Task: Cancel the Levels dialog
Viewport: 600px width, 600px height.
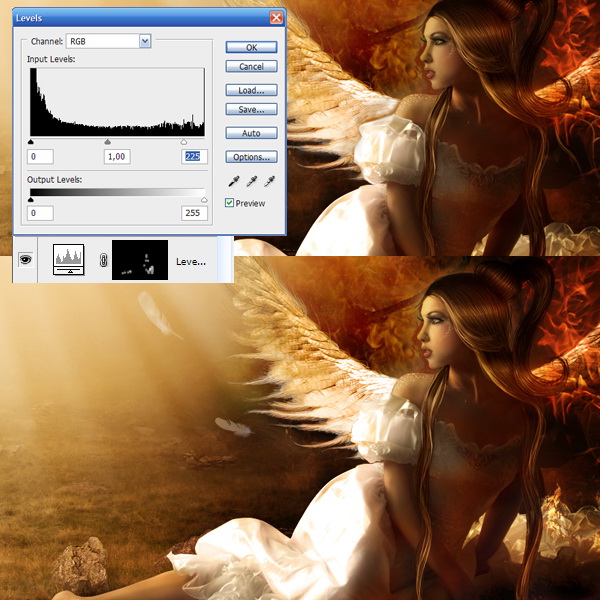Action: click(x=251, y=67)
